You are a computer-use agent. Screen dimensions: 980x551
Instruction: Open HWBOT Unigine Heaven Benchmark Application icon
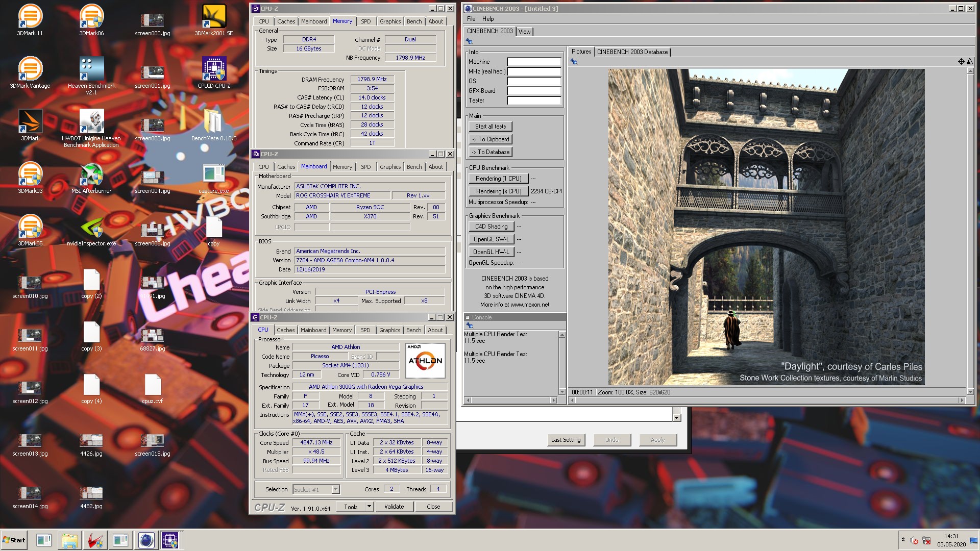[x=91, y=128]
